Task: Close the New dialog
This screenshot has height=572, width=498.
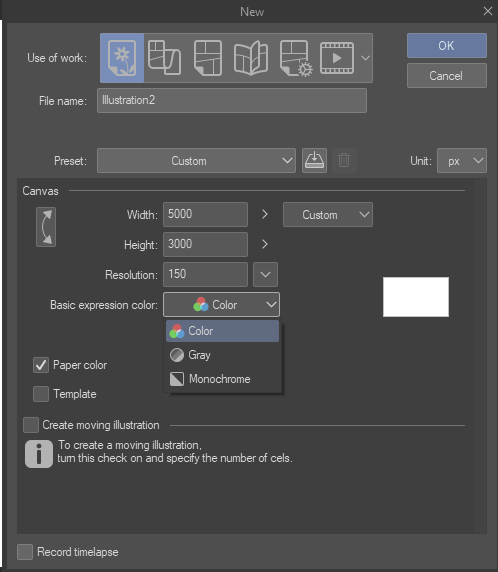Action: pos(488,11)
